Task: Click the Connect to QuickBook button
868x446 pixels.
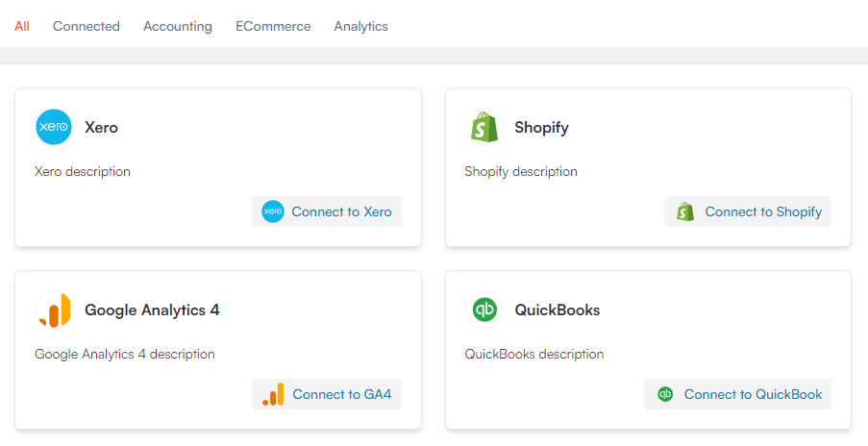Action: [738, 394]
